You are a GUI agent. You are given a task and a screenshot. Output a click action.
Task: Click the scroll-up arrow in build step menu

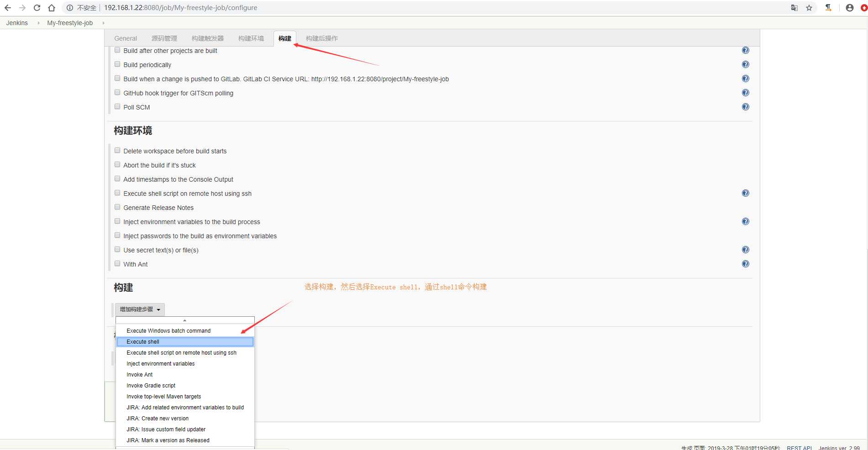pyautogui.click(x=185, y=320)
